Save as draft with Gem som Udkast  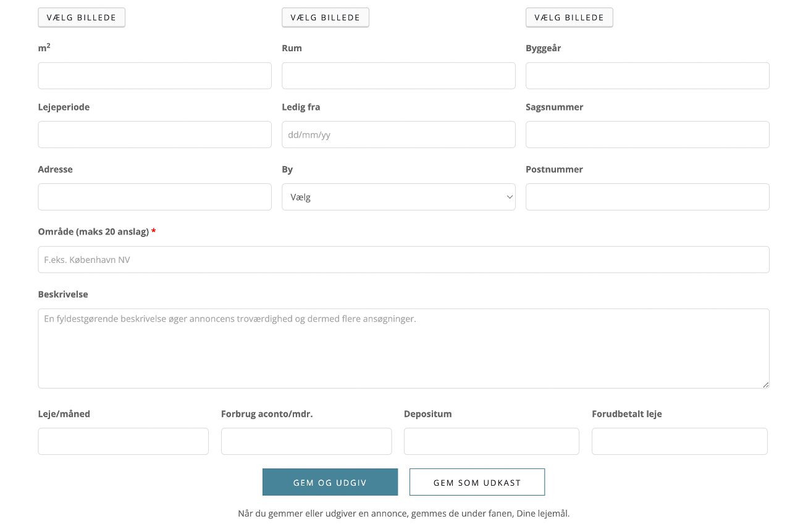tap(477, 482)
